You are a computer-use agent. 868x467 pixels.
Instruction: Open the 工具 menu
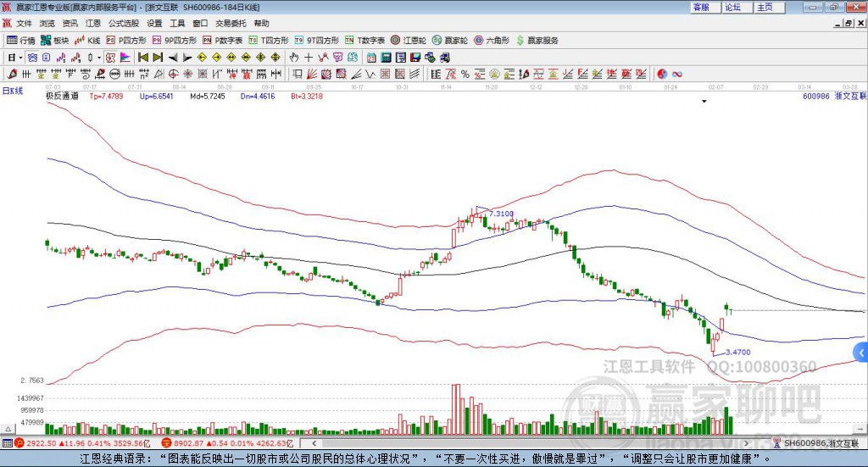point(177,23)
